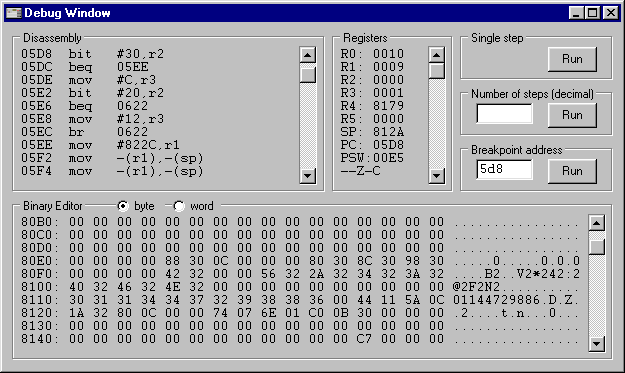Click the Registers scrollbar up arrow
625x373 pixels.
[x=436, y=55]
